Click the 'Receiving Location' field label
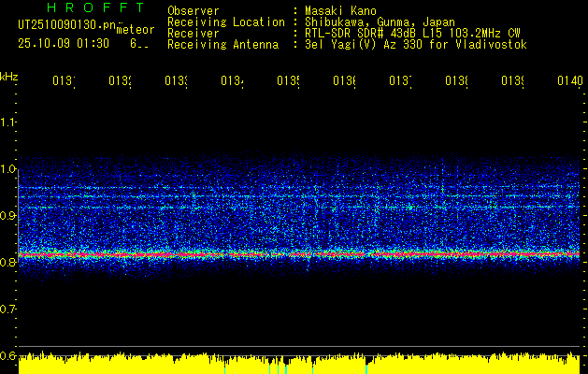The width and height of the screenshot is (588, 374). (225, 22)
